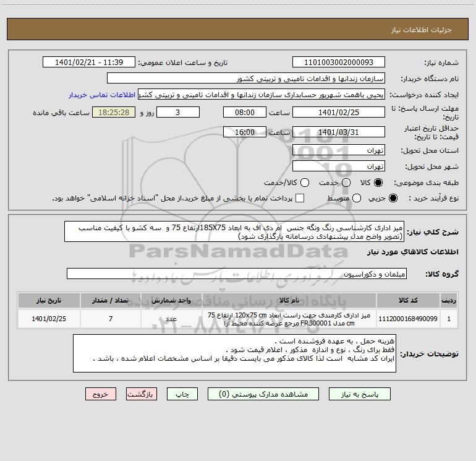The width and height of the screenshot is (476, 461).
Task: Click the ردیف column header
Action: click(449, 300)
